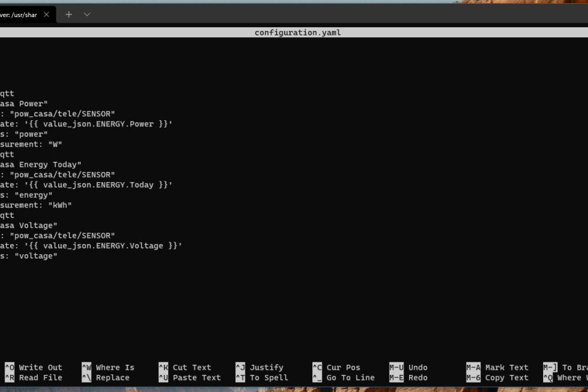Viewport: 588px width, 392px height.
Task: Click the M-] To Bracket shortcut
Action: [565, 367]
